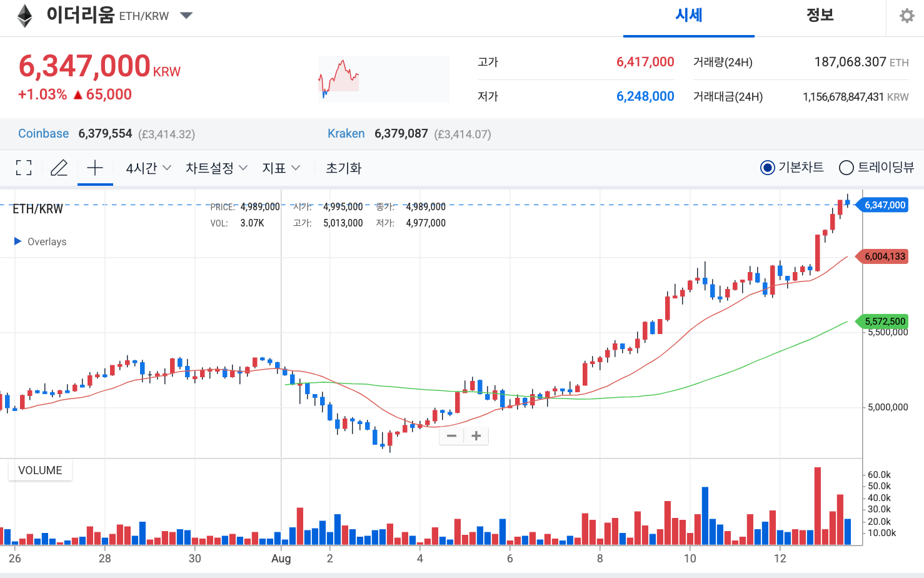Click the 초기화 reset button

point(343,168)
